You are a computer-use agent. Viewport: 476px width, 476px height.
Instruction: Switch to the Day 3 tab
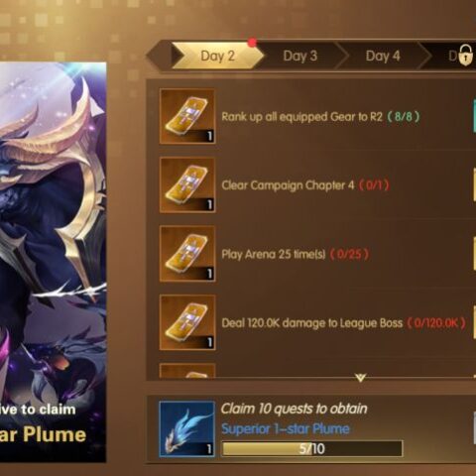point(300,56)
